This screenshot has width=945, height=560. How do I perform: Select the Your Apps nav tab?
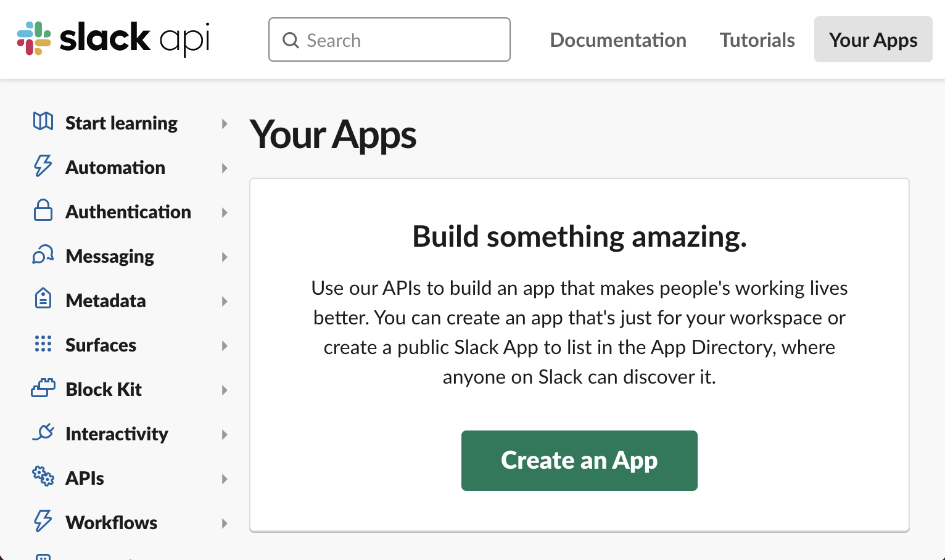(x=873, y=39)
